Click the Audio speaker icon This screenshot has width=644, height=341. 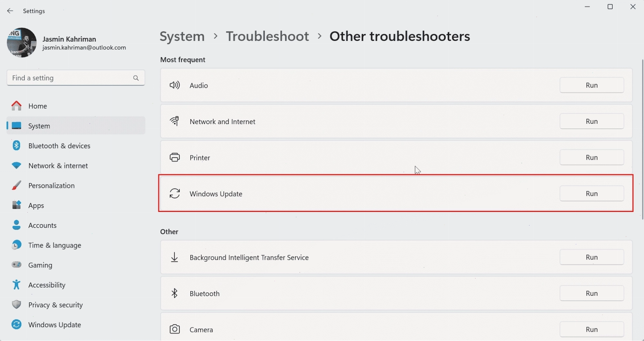pos(175,85)
